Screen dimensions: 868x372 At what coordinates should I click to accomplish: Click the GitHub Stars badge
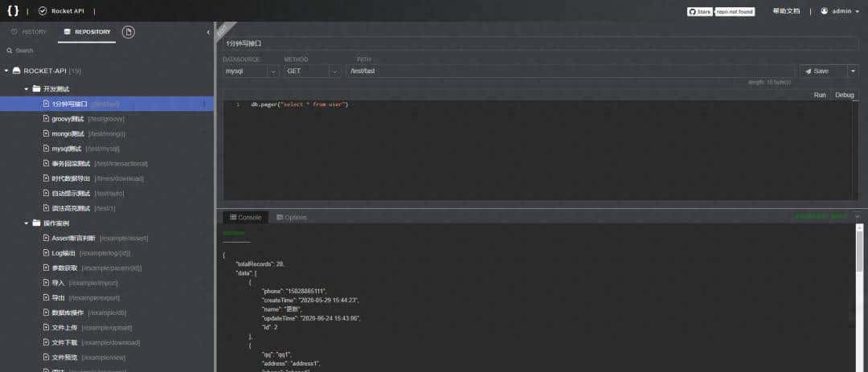pos(700,11)
